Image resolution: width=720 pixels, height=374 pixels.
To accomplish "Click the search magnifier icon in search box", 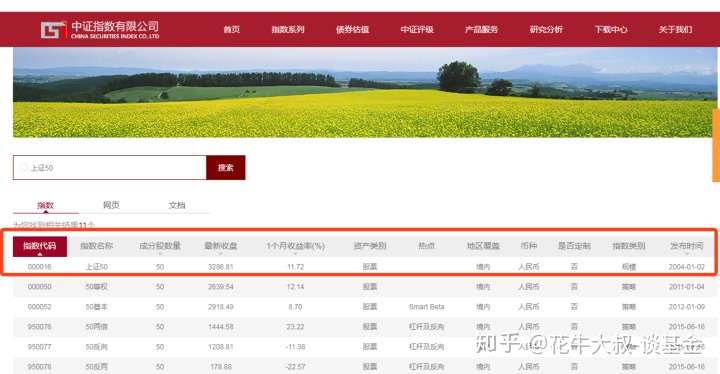I will pyautogui.click(x=24, y=168).
